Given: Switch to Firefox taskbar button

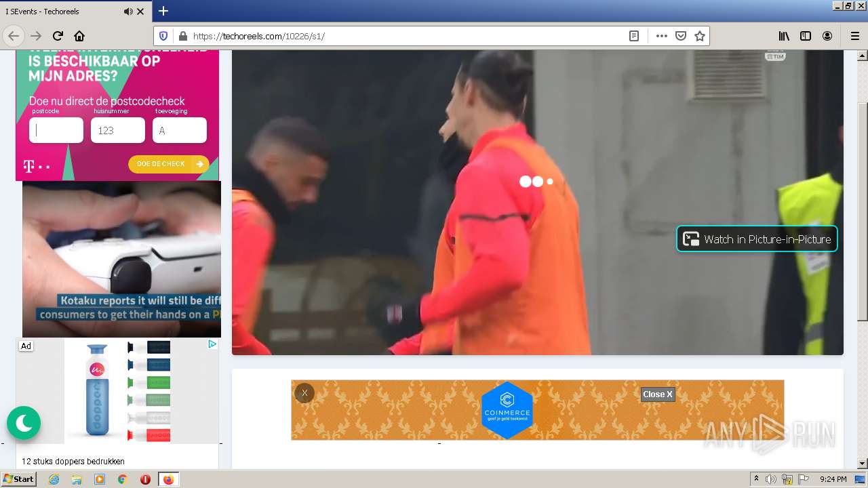Looking at the screenshot, I should pos(168,479).
